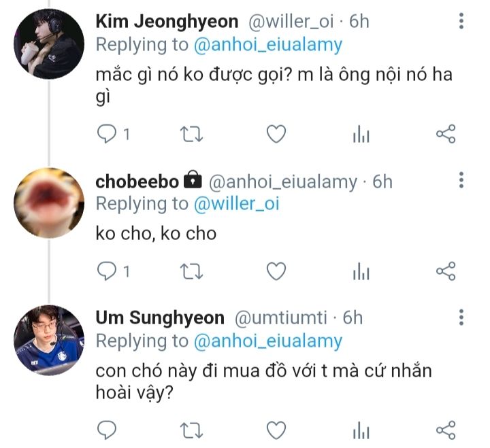The image size is (490, 448).
Task: Like chobeebo's tweet
Action: click(276, 271)
